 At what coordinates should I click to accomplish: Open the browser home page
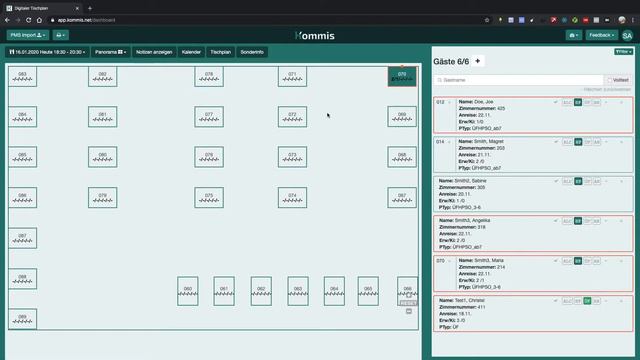click(39, 20)
